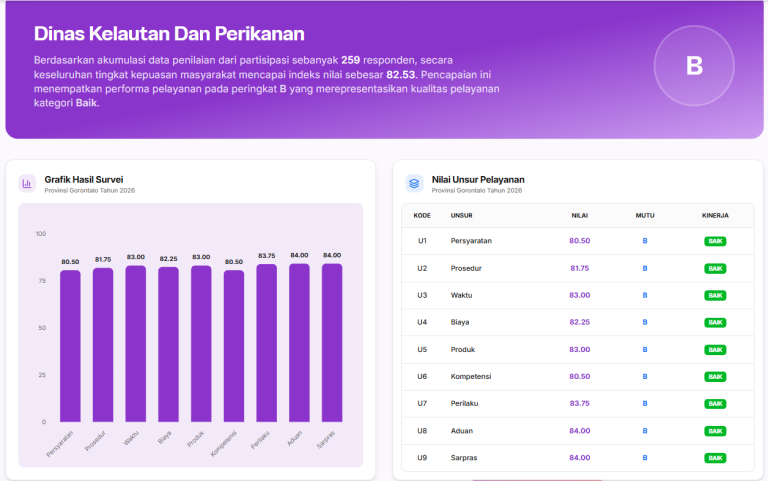Viewport: 768px width, 481px height.
Task: Click the large B grade circle badge
Action: (694, 66)
